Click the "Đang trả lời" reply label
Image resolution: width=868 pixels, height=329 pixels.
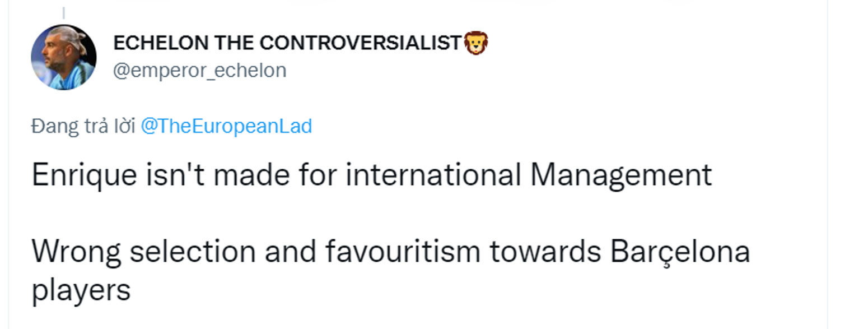pyautogui.click(x=83, y=127)
